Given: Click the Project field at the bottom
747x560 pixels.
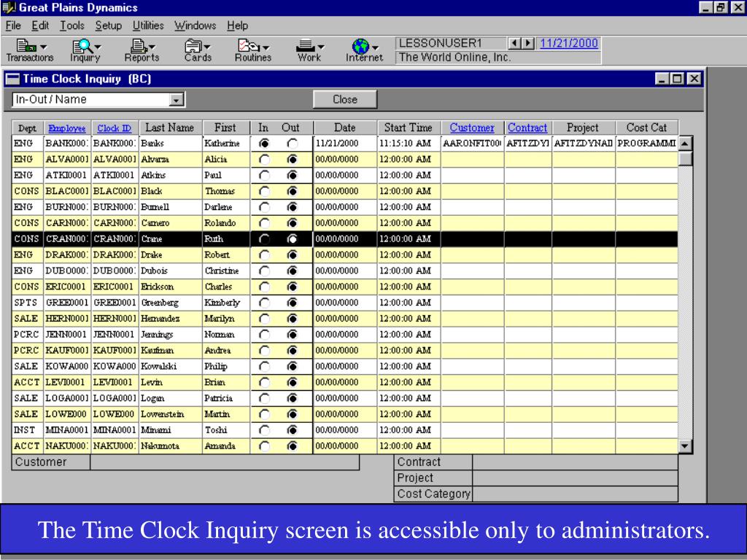Looking at the screenshot, I should click(575, 478).
